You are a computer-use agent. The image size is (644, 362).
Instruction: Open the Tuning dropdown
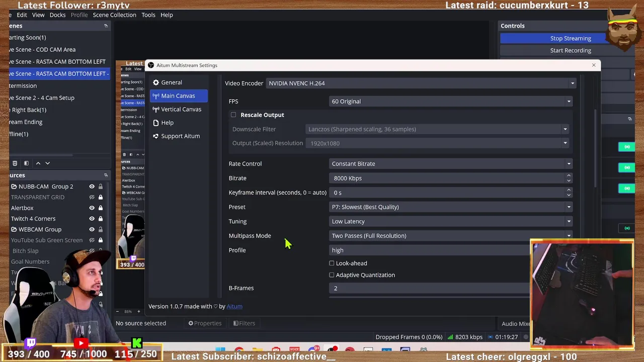tap(451, 221)
